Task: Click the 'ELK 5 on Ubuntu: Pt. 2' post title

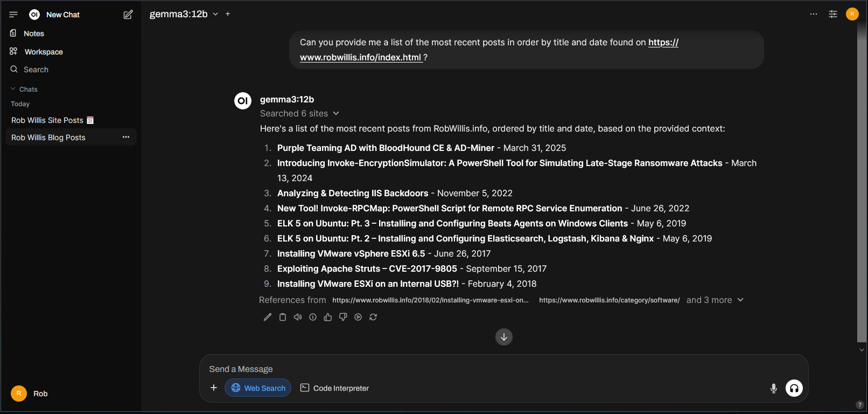Action: point(466,238)
